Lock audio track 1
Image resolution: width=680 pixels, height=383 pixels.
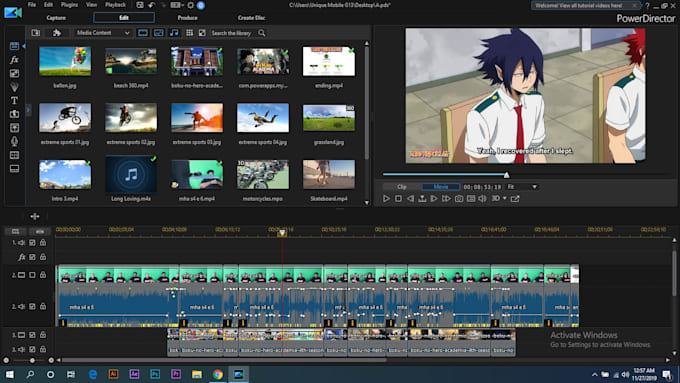[x=43, y=242]
